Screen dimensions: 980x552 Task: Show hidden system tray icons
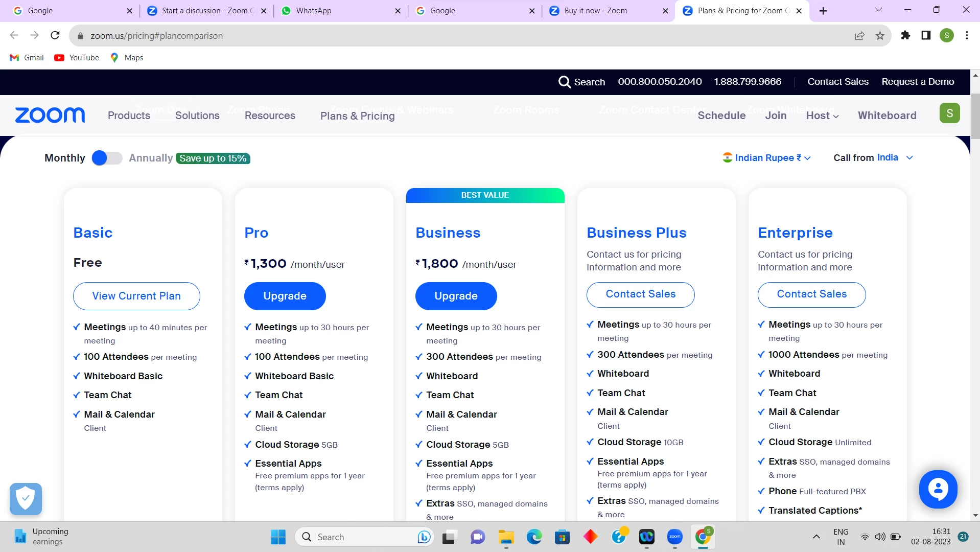click(816, 537)
